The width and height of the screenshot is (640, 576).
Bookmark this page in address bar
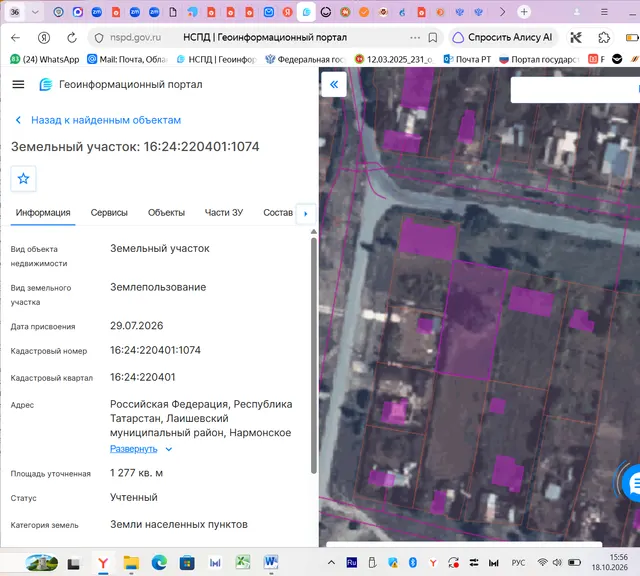click(x=433, y=38)
